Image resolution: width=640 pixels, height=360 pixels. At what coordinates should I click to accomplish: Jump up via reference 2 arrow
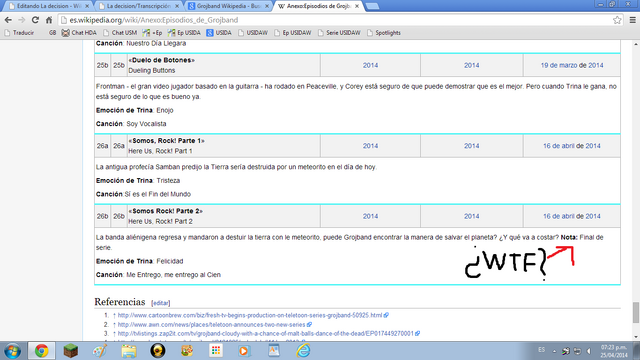(x=114, y=324)
